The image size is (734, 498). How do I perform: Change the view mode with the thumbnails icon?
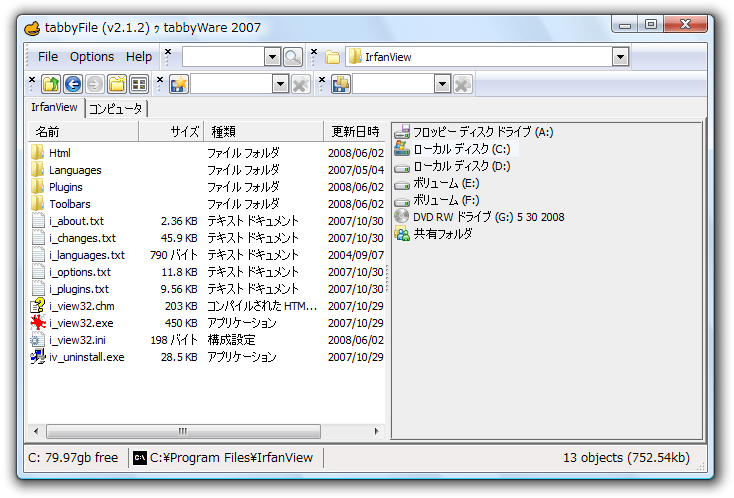139,84
